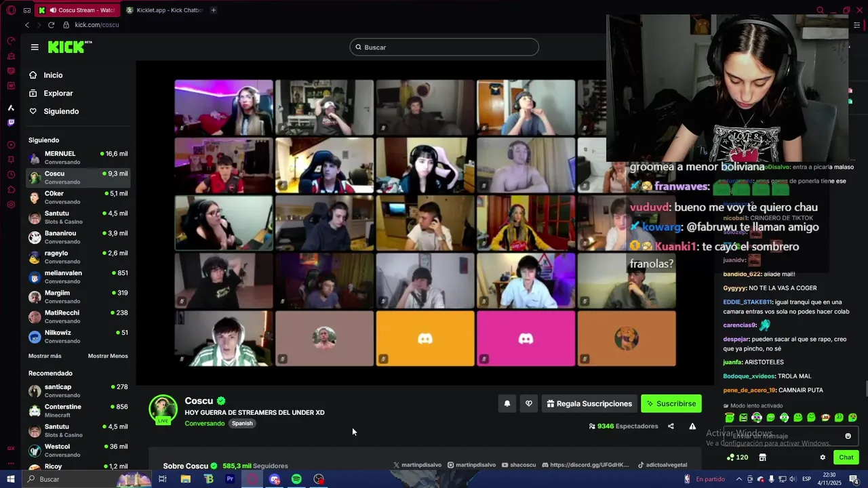This screenshot has height=488, width=868.
Task: Open chat settings gear icon
Action: pos(823,457)
